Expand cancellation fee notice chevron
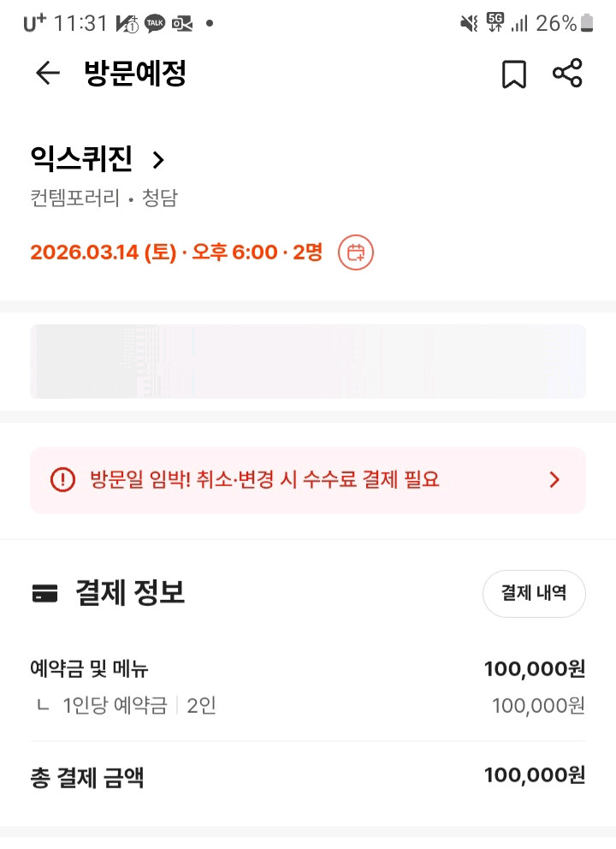 (554, 479)
